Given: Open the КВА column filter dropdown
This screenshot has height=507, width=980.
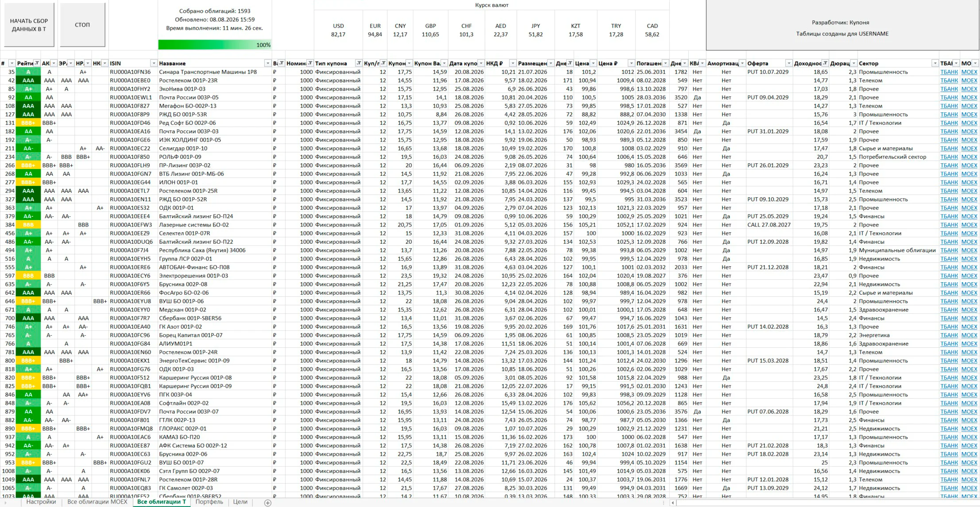Looking at the screenshot, I should click(702, 64).
